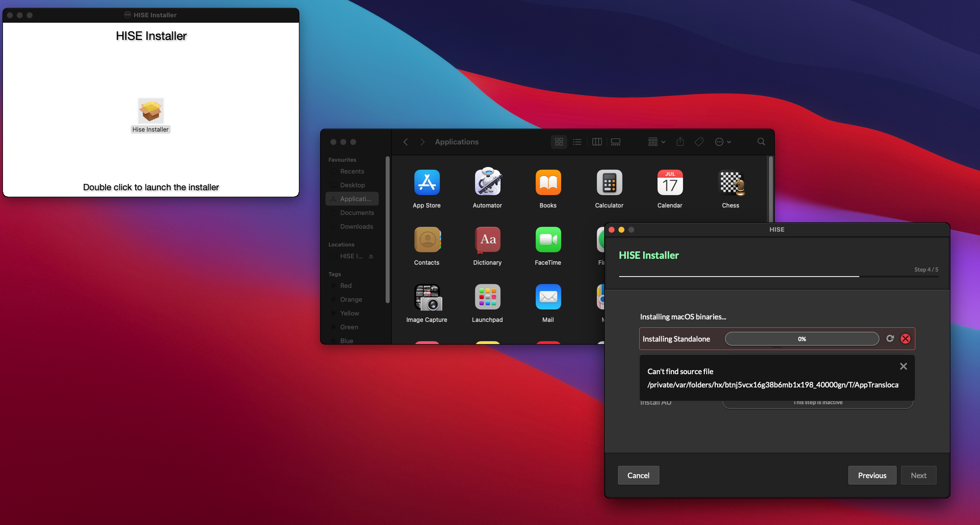Switch Finder to list view
Image resolution: width=980 pixels, height=525 pixels.
[577, 142]
